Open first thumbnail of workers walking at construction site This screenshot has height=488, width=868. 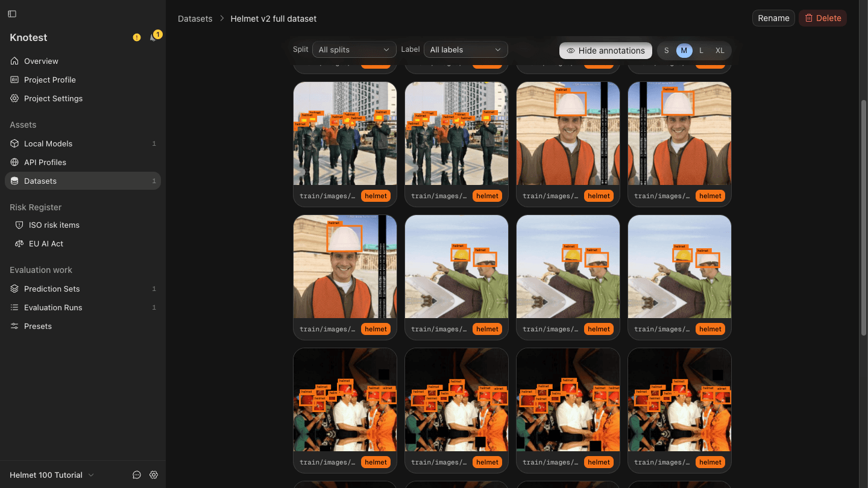[x=345, y=133]
